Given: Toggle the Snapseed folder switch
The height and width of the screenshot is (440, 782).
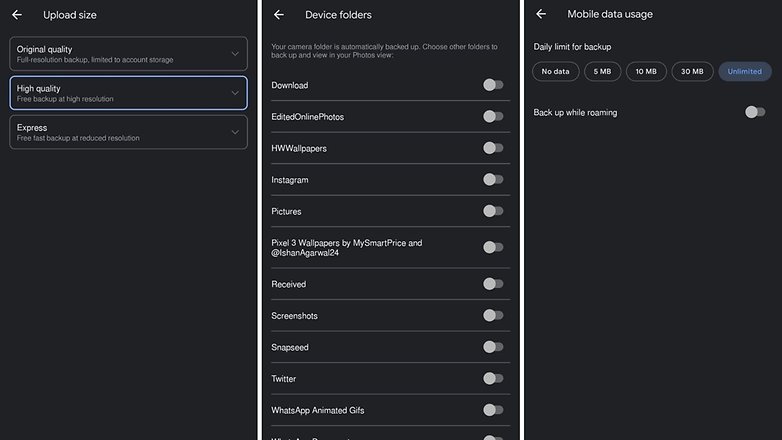Looking at the screenshot, I should (x=493, y=347).
